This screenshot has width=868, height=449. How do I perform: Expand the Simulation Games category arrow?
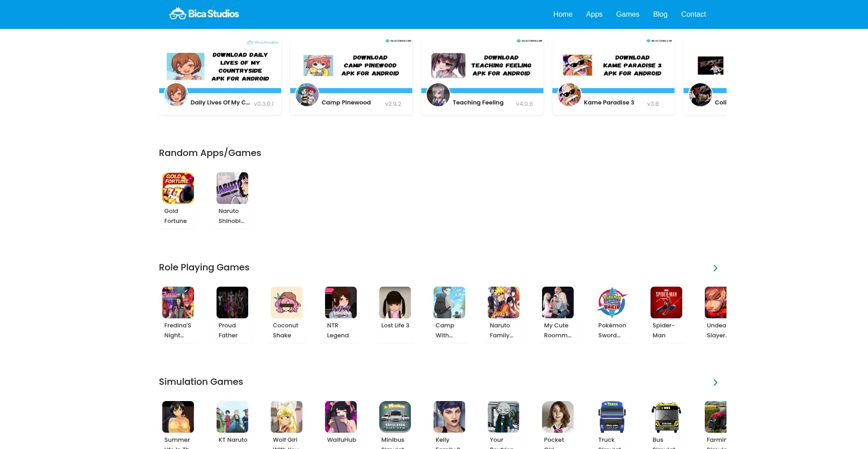[x=715, y=383]
